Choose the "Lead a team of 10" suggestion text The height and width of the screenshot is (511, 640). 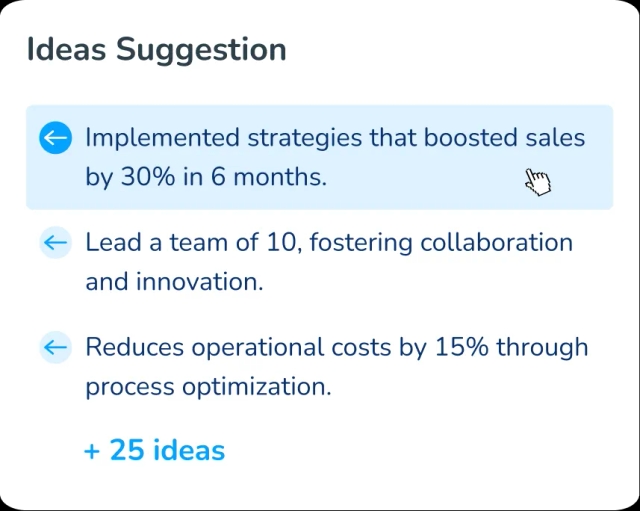(328, 242)
